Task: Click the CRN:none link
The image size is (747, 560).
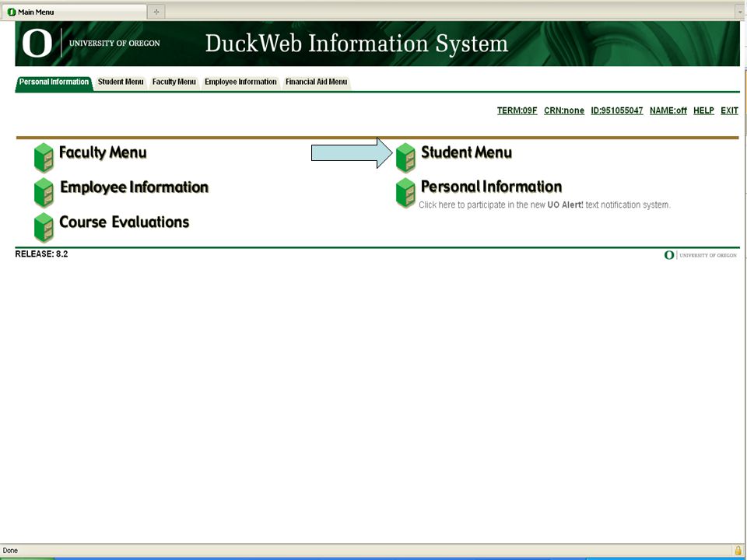Action: pos(564,110)
